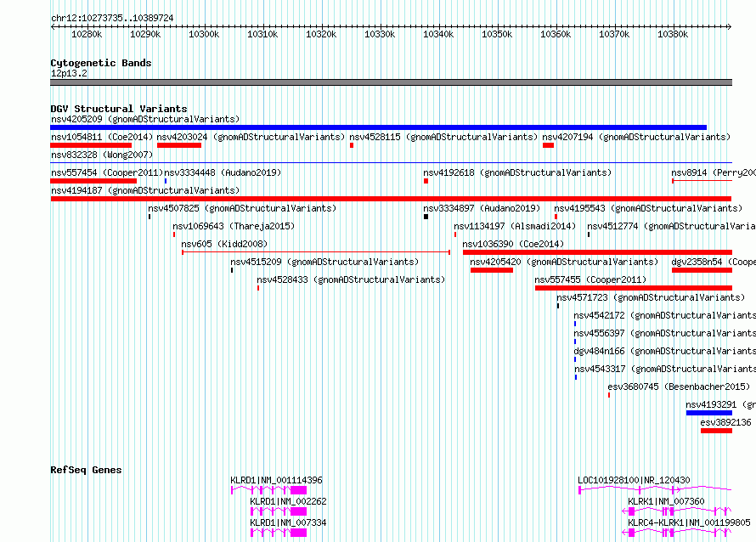Click nsv4556397 variant label

coord(665,333)
